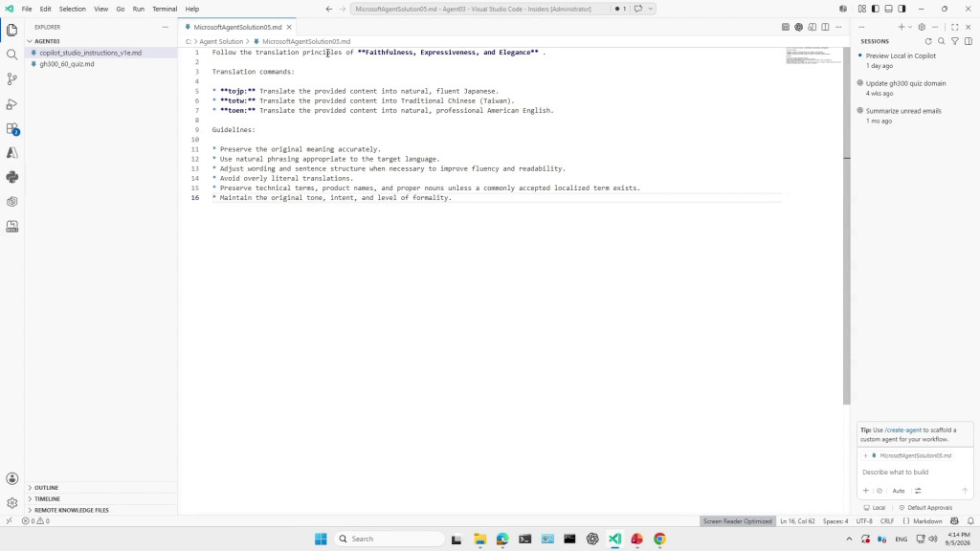Toggle Screen Reader Optimized mode
980x551 pixels.
[x=738, y=521]
